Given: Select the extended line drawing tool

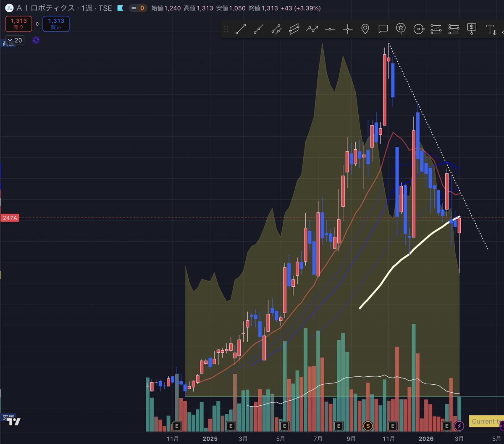Looking at the screenshot, I should pyautogui.click(x=276, y=29).
